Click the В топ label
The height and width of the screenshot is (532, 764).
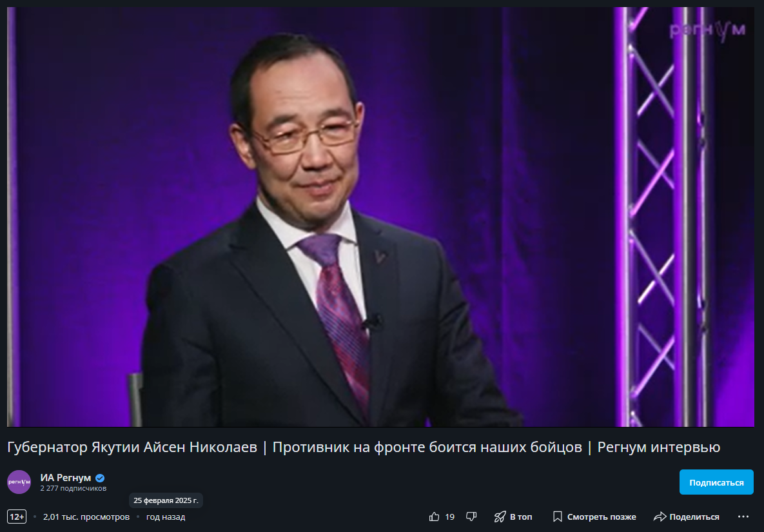521,517
